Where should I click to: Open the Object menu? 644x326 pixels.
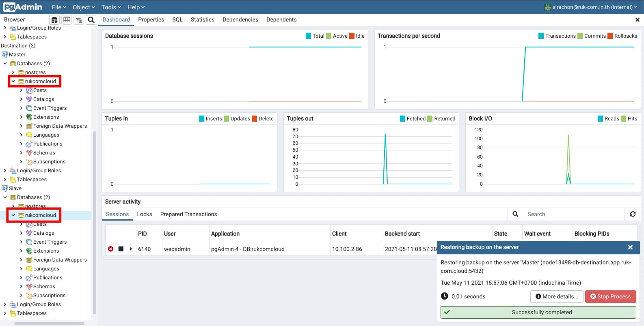pyautogui.click(x=84, y=7)
